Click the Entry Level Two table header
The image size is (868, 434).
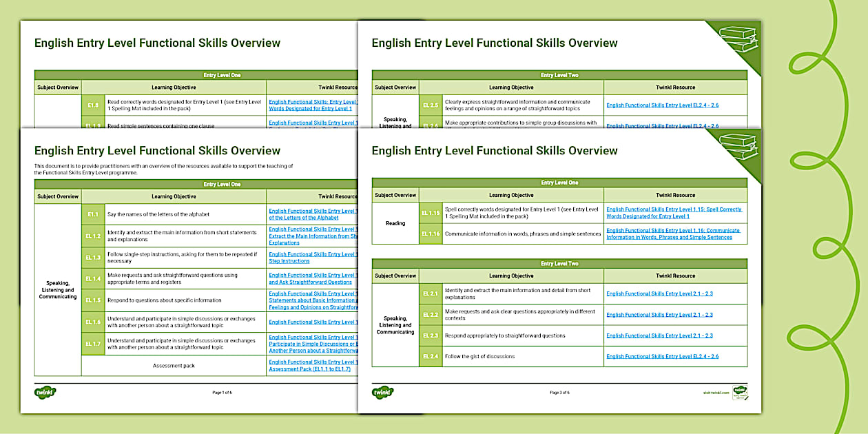coord(559,264)
